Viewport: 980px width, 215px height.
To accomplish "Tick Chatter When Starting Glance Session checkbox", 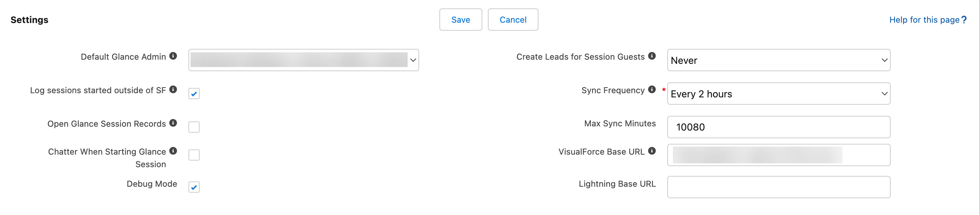I will [194, 155].
